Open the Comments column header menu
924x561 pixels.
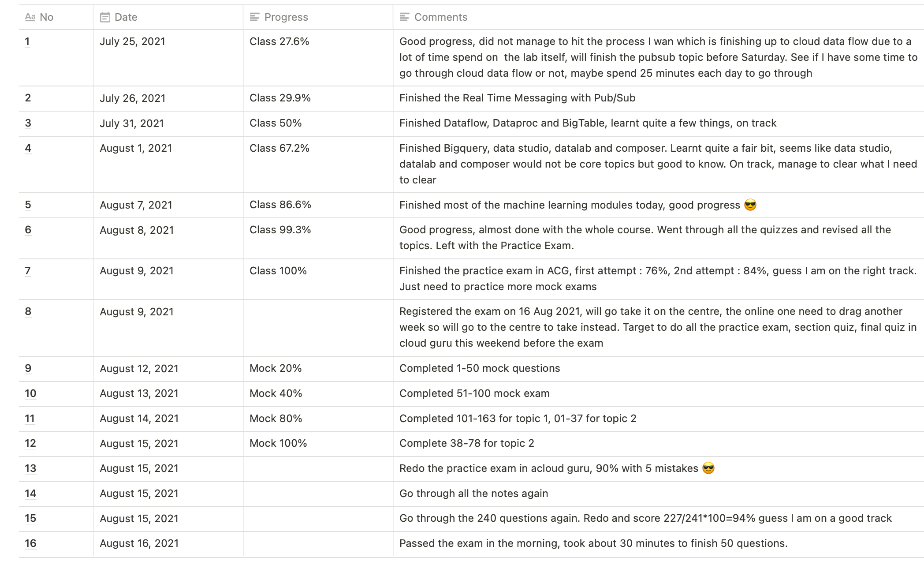point(440,17)
